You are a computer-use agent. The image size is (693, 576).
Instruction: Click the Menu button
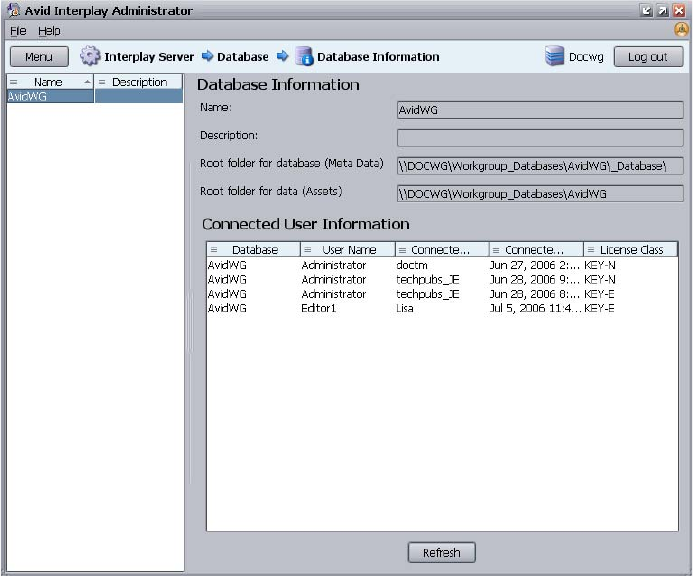[x=39, y=57]
